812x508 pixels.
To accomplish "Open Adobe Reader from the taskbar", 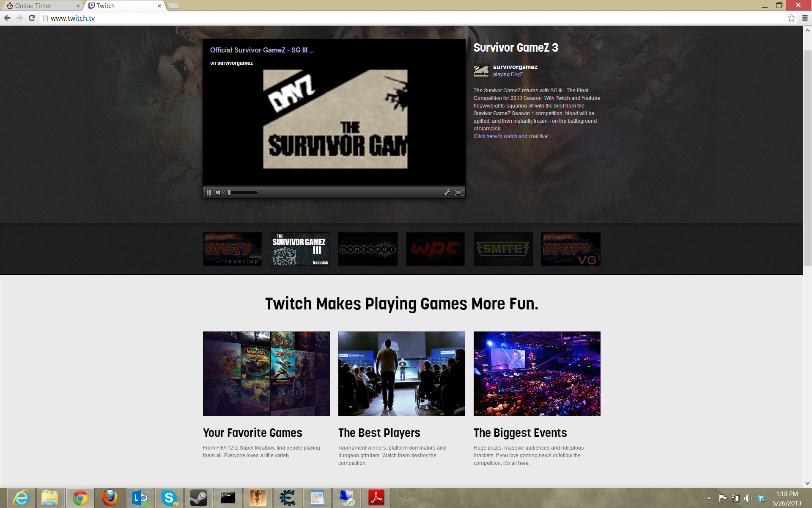I will pyautogui.click(x=376, y=498).
